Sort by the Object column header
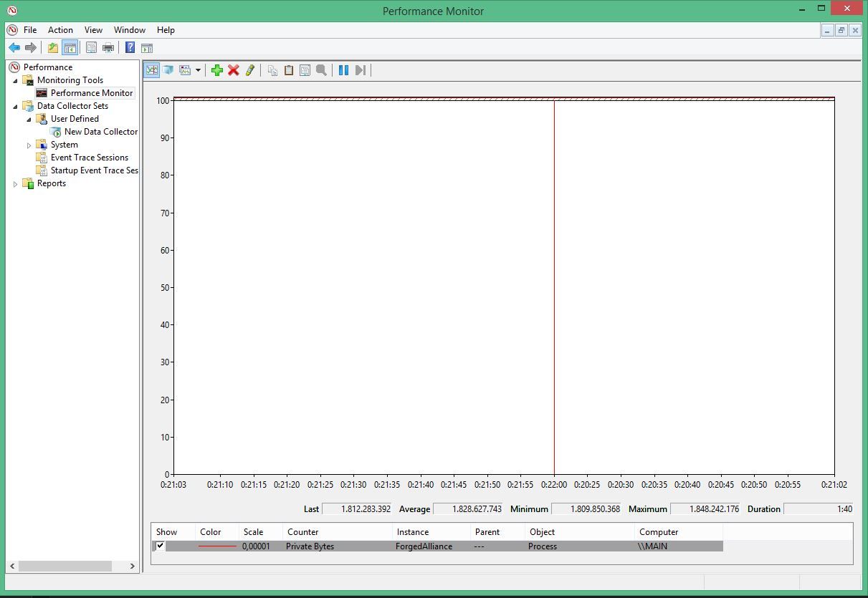Viewport: 868px width, 598px height. point(542,532)
